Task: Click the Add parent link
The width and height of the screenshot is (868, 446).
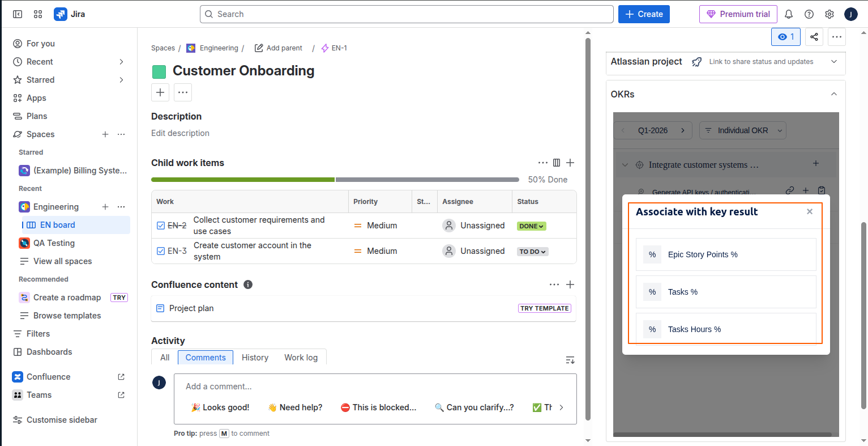Action: [278, 48]
